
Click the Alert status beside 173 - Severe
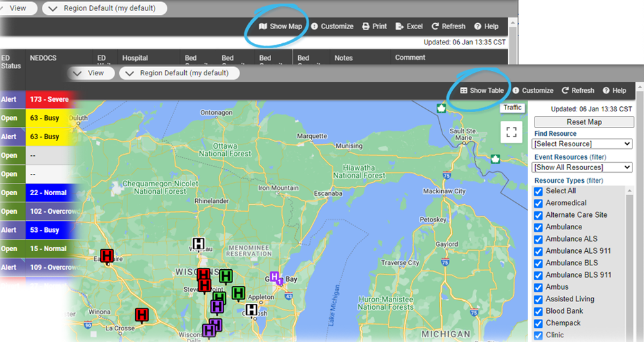click(x=12, y=99)
